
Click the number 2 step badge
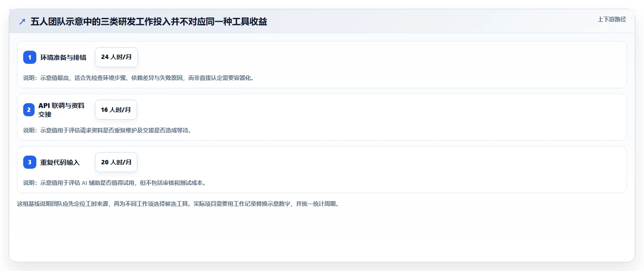[29, 110]
